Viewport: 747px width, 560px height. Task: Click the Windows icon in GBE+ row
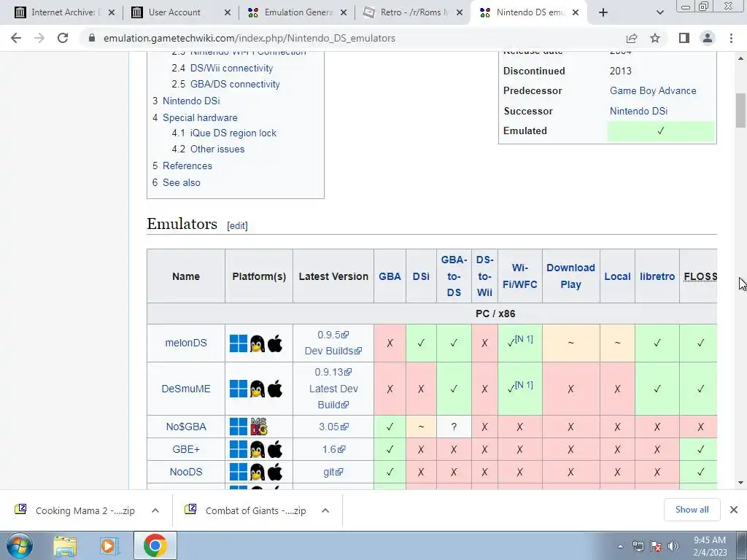(239, 449)
